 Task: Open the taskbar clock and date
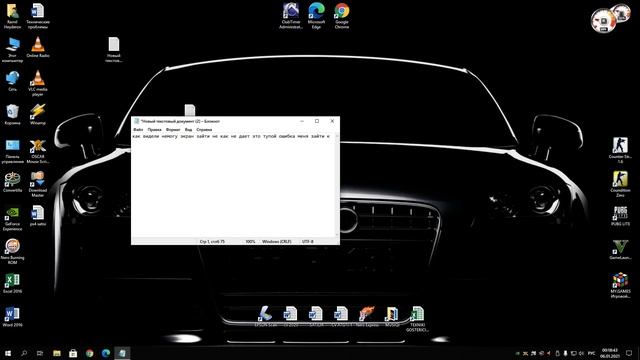tap(610, 353)
